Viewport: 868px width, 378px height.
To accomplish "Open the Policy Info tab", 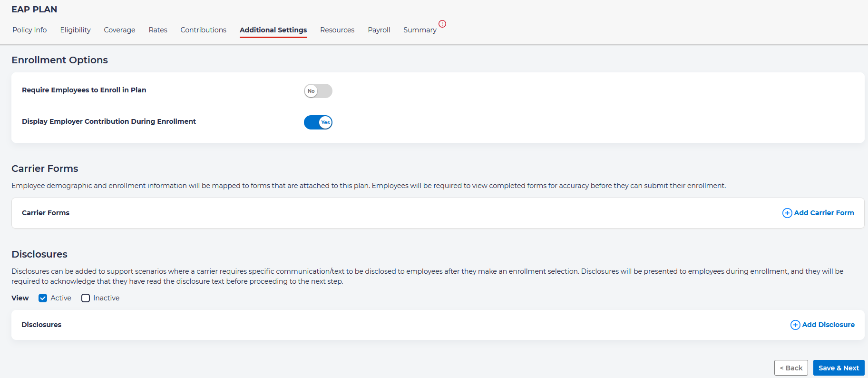I will point(29,30).
